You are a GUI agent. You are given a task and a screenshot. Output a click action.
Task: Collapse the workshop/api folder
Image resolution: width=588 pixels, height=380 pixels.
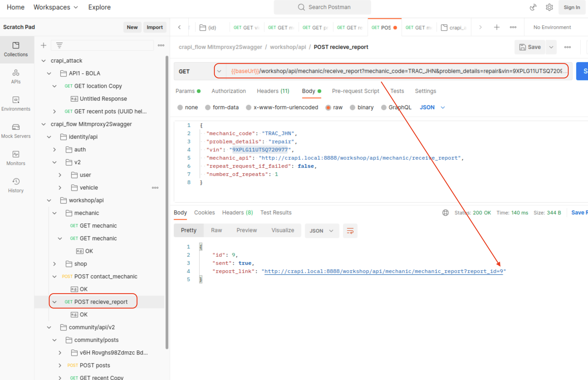49,200
